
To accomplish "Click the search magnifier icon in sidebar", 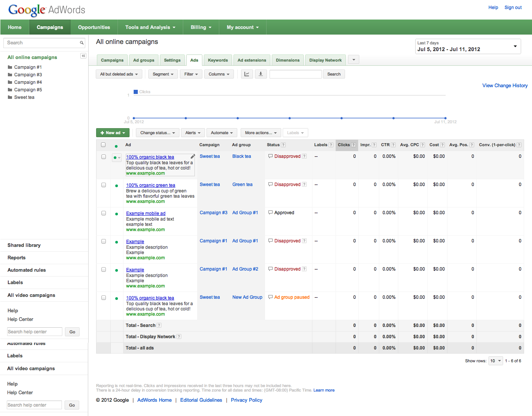I will pyautogui.click(x=81, y=43).
